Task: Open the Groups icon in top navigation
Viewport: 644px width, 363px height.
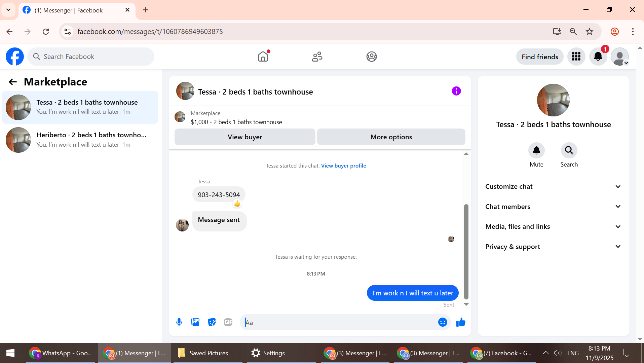Action: [x=372, y=57]
